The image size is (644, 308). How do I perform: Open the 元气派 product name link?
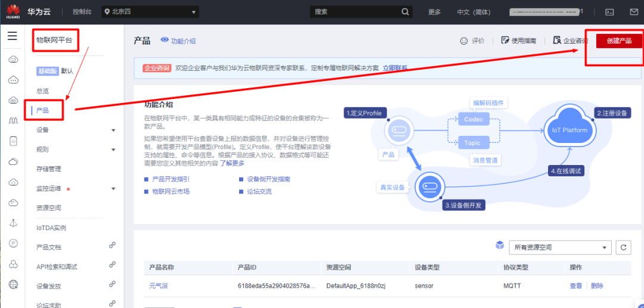(158, 286)
